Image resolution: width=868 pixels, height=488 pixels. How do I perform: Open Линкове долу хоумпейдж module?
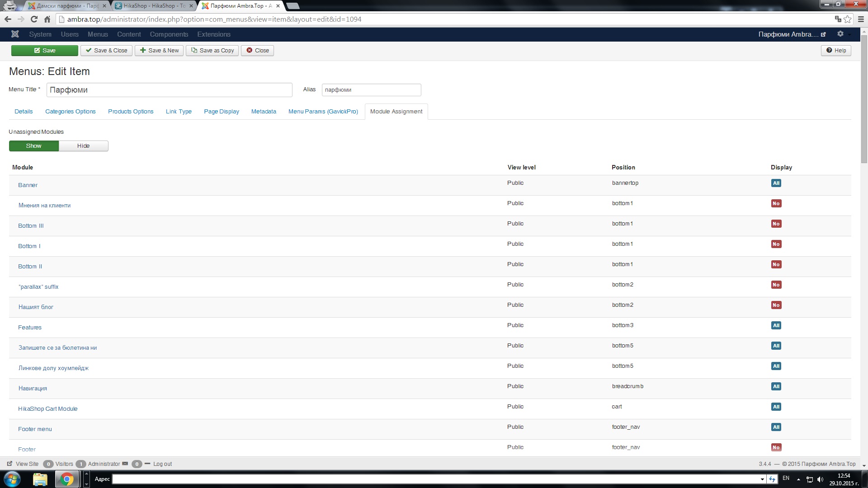click(53, 368)
